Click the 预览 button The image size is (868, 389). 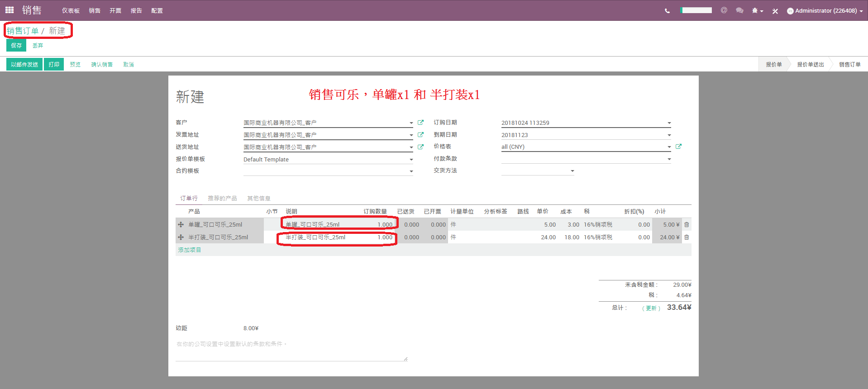click(x=75, y=65)
